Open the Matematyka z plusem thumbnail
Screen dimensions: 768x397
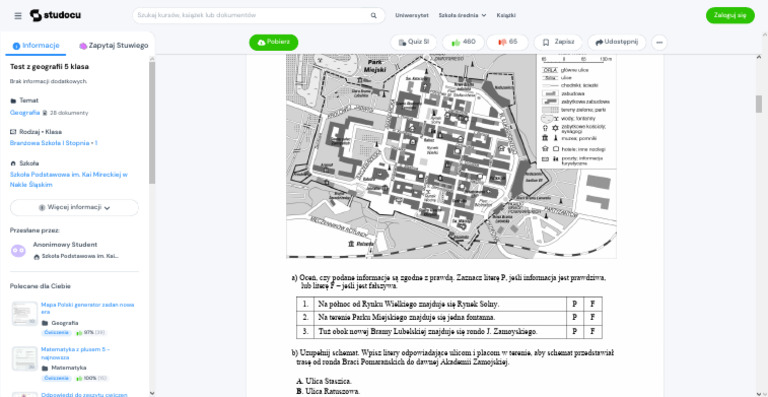click(24, 359)
